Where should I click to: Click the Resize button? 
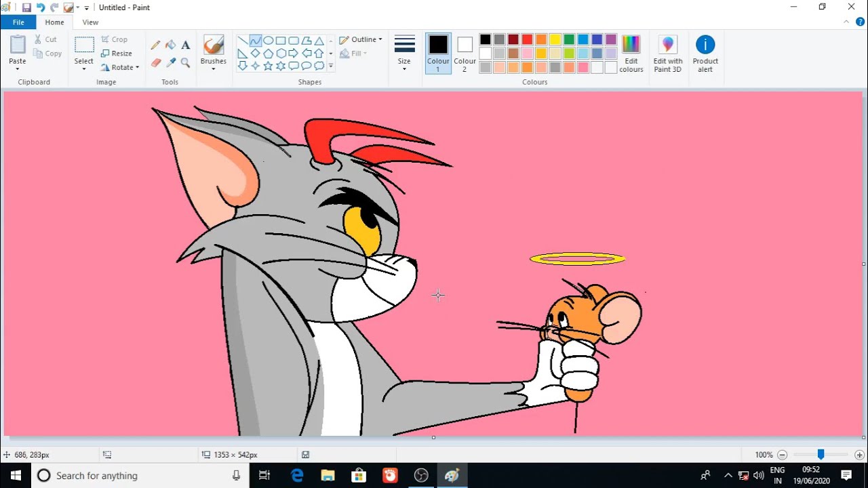click(117, 54)
